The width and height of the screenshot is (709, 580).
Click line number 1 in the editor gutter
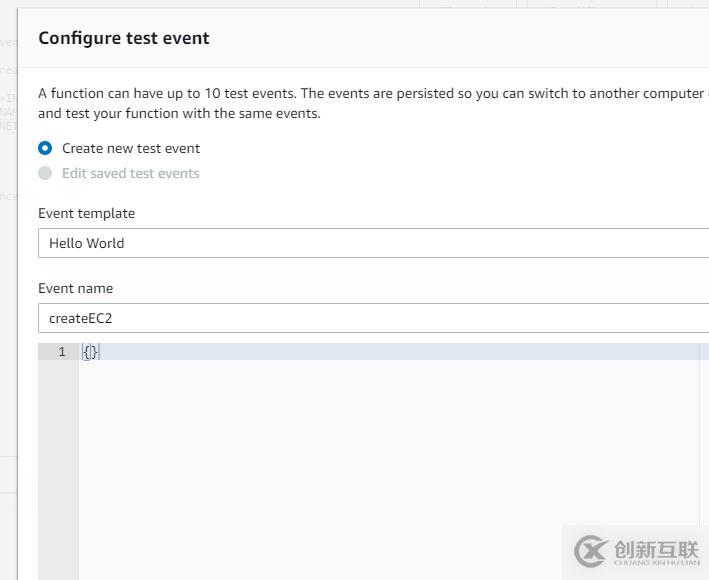click(62, 352)
